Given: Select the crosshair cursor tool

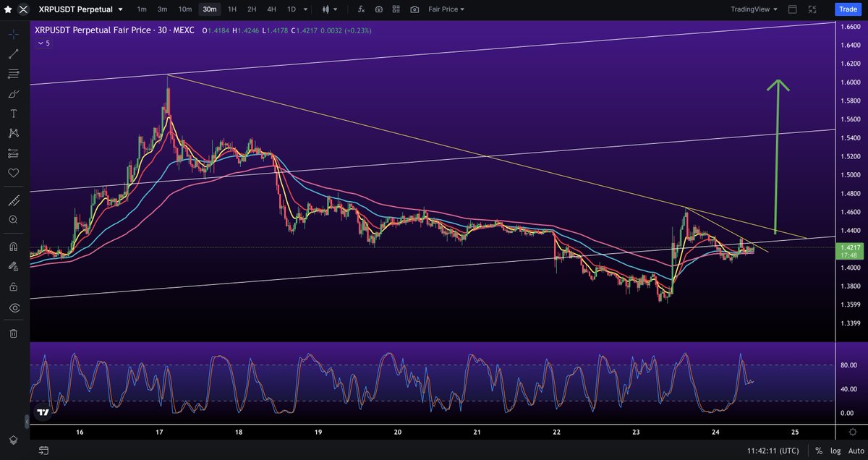Looking at the screenshot, I should click(x=13, y=34).
